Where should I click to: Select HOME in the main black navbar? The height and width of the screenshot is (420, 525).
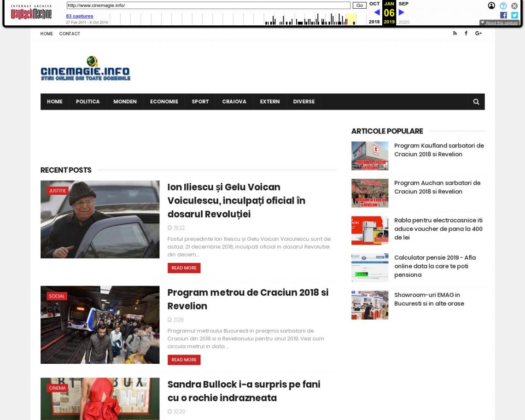[55, 102]
